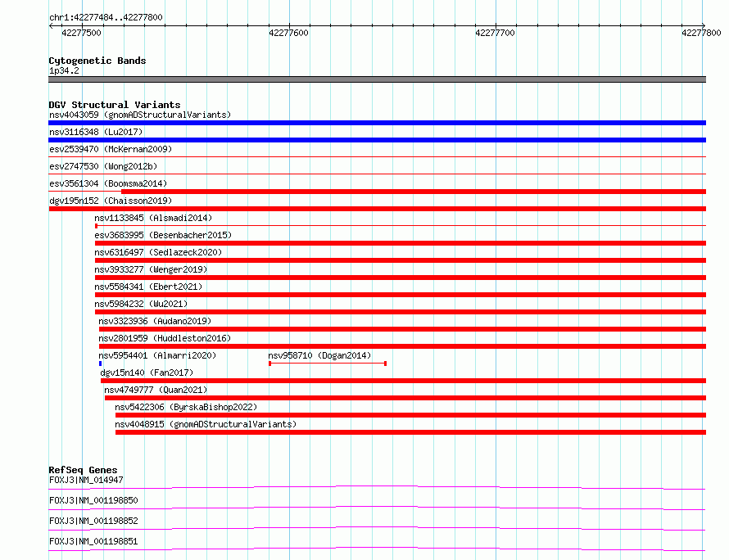
Task: Select the dgv15n140 (Fan2017) label
Action: coord(147,373)
